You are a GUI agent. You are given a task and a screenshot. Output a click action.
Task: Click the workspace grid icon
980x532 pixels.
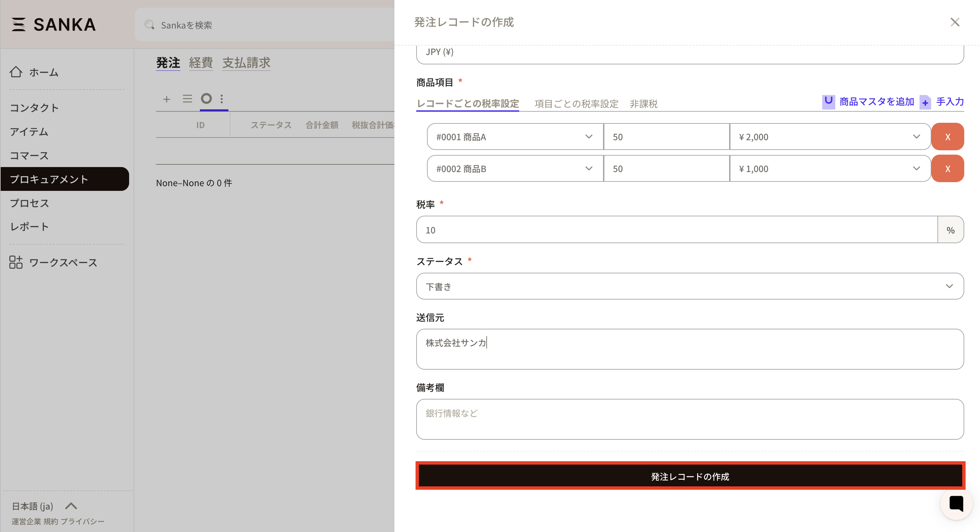pos(16,262)
